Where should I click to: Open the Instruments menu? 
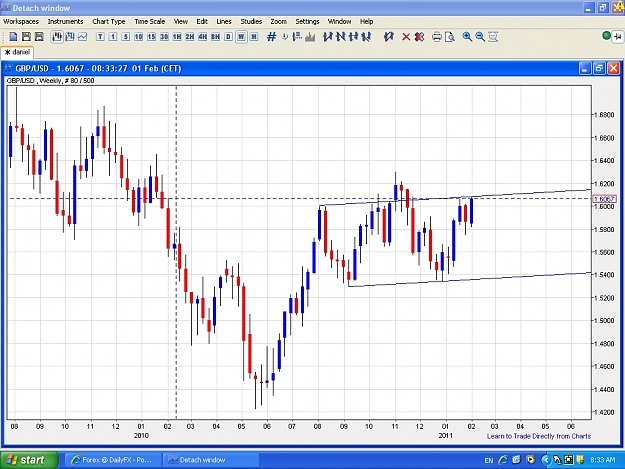[x=65, y=22]
